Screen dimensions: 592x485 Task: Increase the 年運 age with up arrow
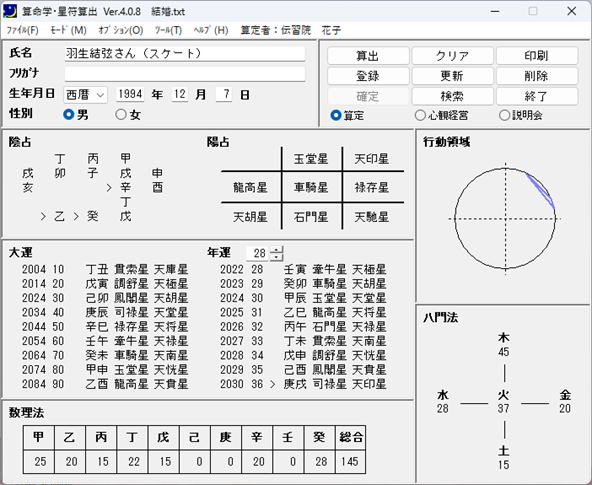pyautogui.click(x=277, y=249)
